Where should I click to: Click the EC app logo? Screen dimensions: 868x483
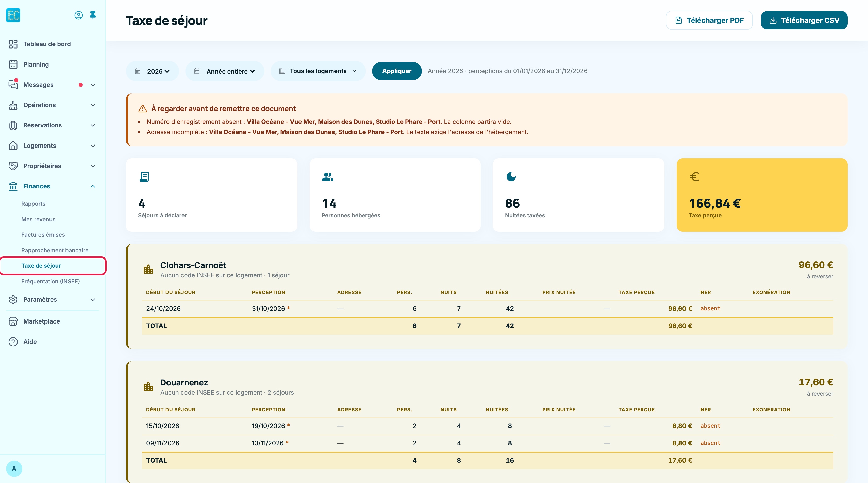[x=13, y=15]
